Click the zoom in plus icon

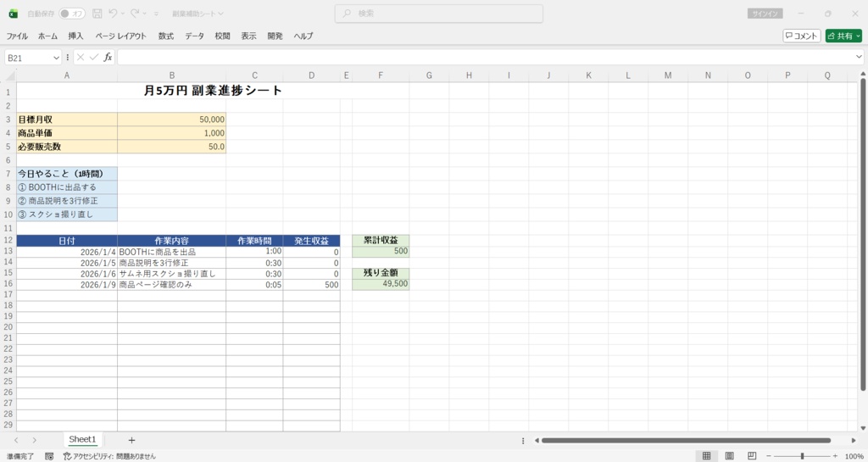click(835, 456)
